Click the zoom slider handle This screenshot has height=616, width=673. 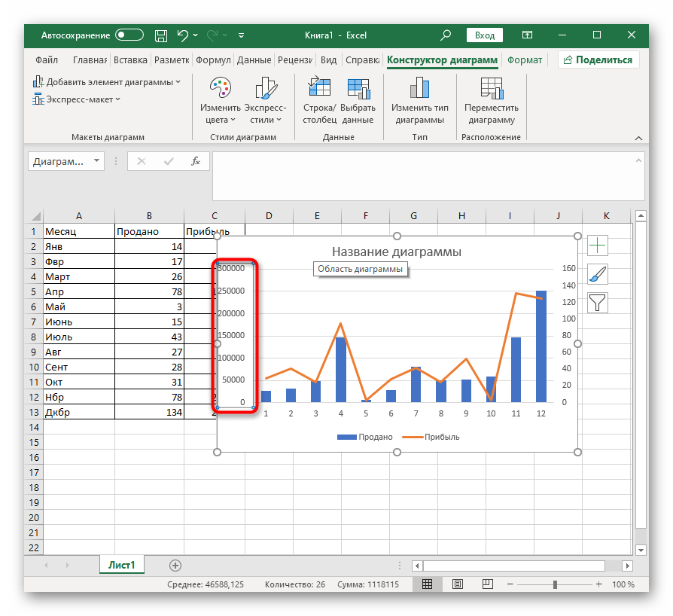(x=556, y=584)
